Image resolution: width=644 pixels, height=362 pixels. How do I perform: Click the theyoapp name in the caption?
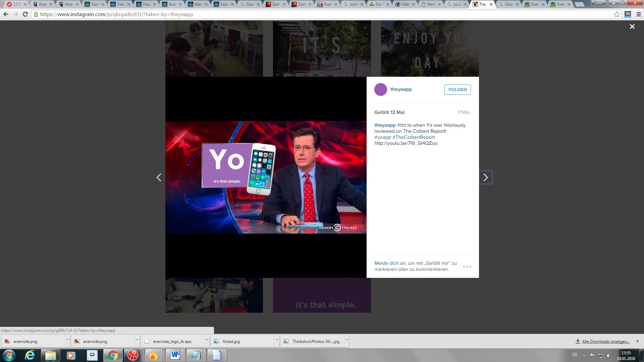385,125
